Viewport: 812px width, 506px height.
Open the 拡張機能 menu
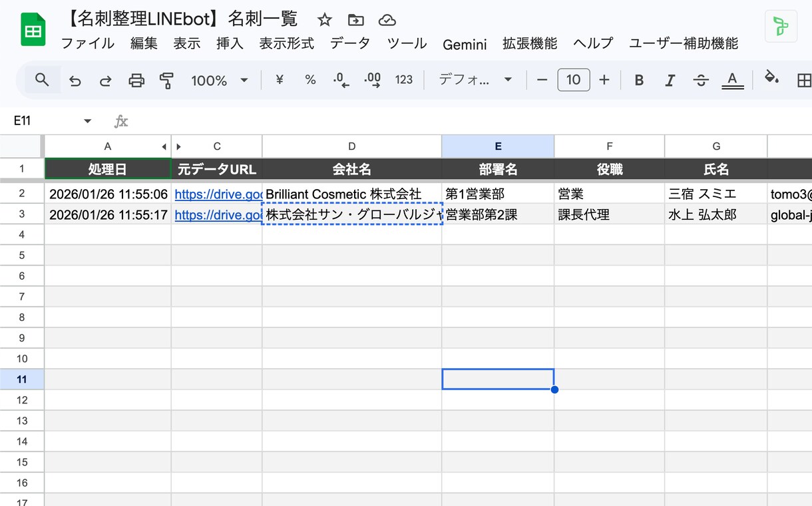coord(530,44)
